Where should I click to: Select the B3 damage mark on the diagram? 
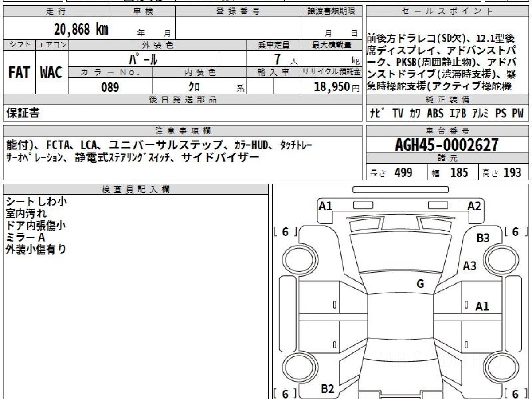483,238
